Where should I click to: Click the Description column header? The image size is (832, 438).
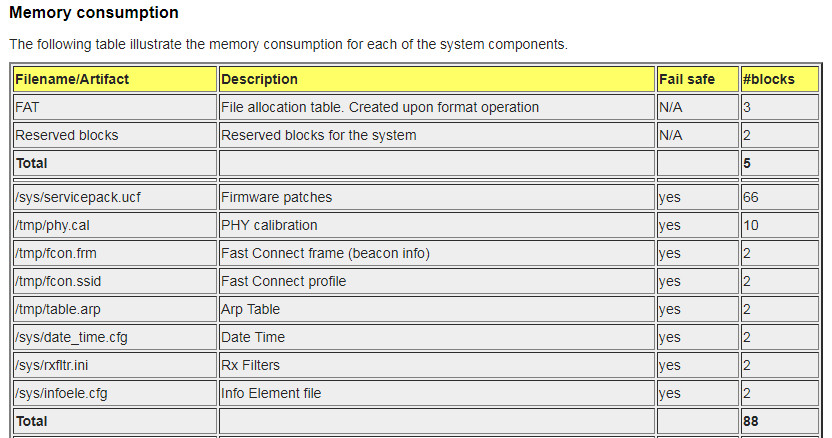point(259,79)
